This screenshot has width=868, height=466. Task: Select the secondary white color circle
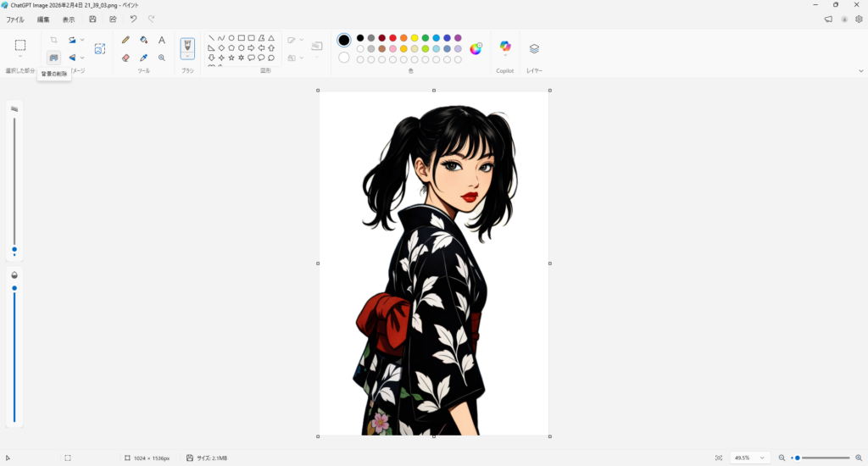tap(344, 58)
